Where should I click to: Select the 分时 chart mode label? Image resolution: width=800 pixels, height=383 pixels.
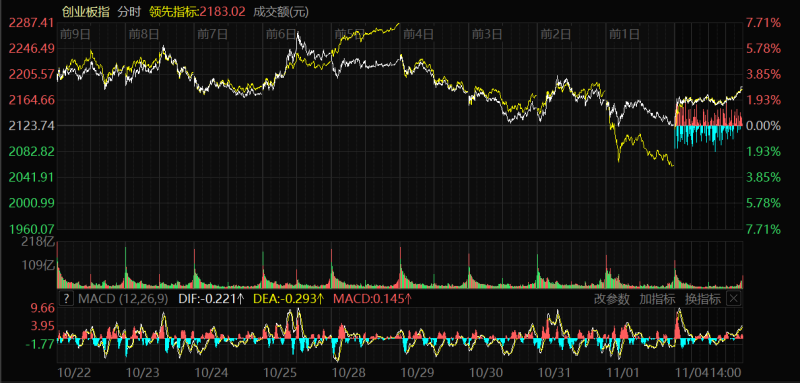(x=130, y=11)
